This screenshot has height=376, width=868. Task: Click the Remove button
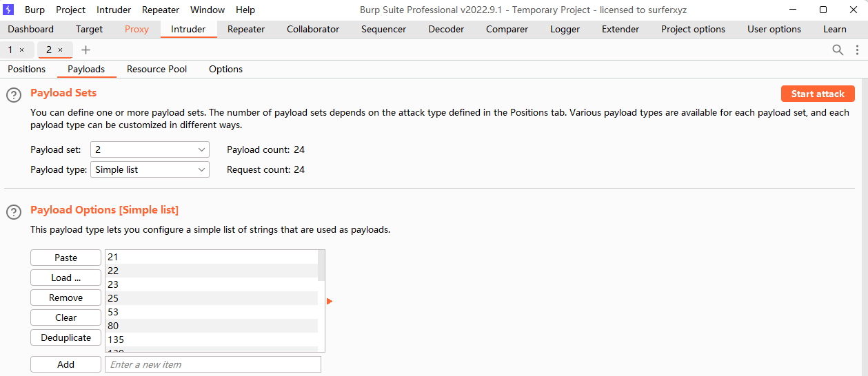click(x=65, y=297)
